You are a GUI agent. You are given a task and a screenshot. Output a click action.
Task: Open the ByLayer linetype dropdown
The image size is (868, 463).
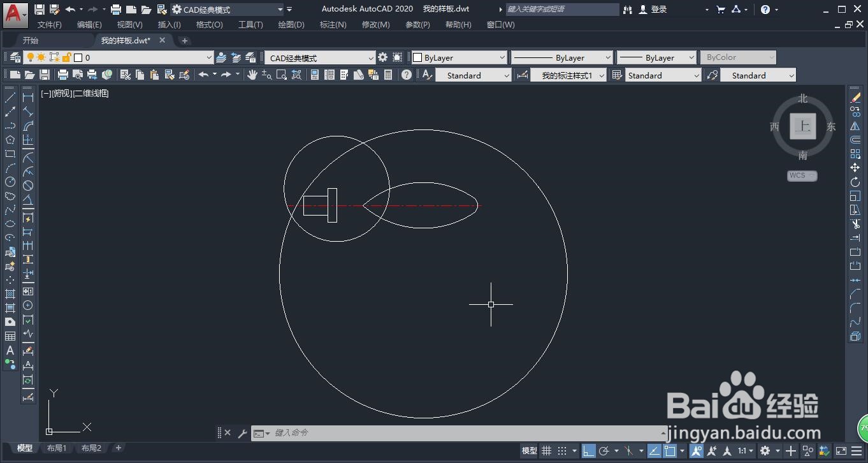click(x=608, y=57)
